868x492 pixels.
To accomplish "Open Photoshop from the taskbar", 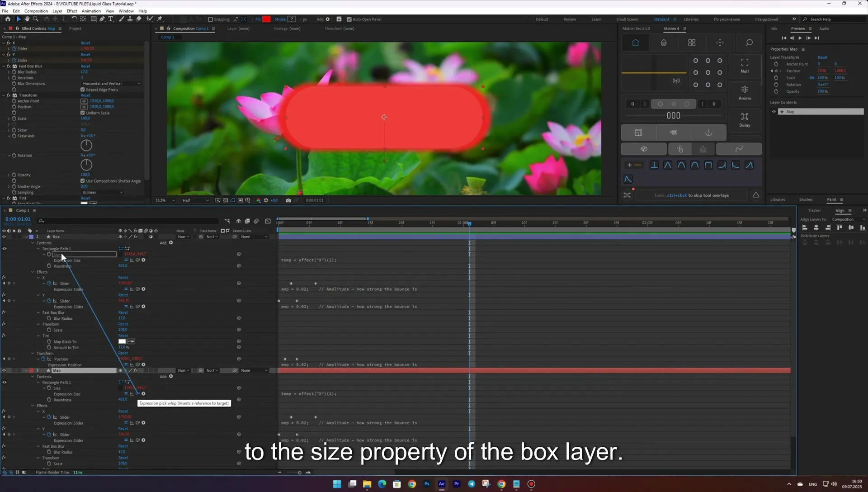I will (427, 484).
